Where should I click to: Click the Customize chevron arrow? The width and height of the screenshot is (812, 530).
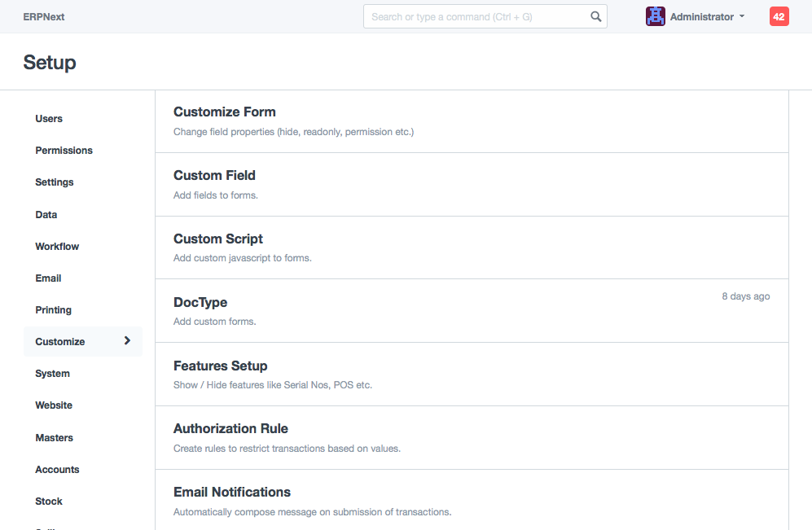tap(127, 340)
